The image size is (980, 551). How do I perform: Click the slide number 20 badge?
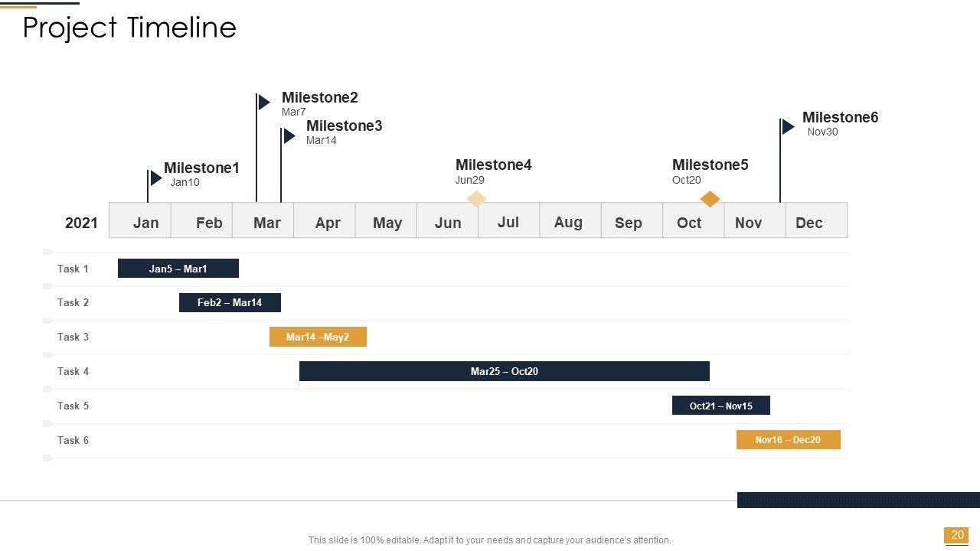pyautogui.click(x=957, y=536)
